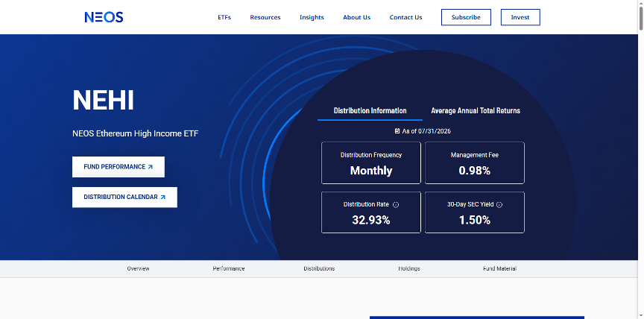Open the Distribution Calendar button
Image resolution: width=644 pixels, height=319 pixels.
click(125, 197)
